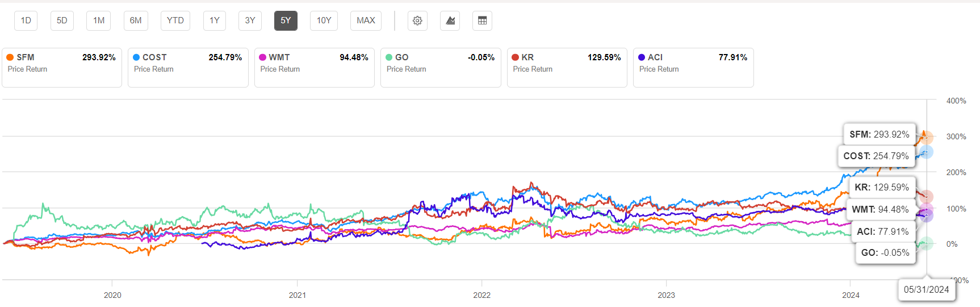The height and width of the screenshot is (307, 980).
Task: Select the 1D time range
Action: click(x=26, y=21)
